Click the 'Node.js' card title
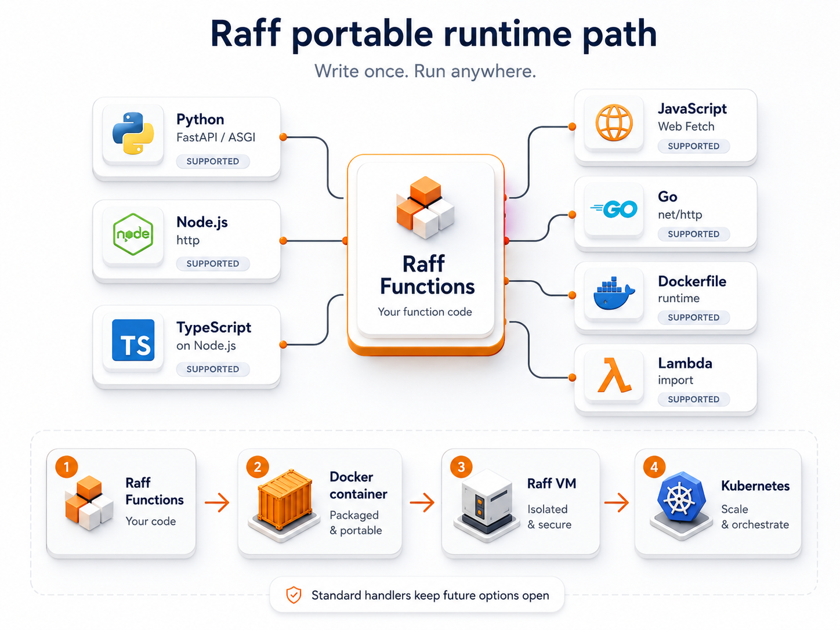Screen dimensions: 840x630 pyautogui.click(x=202, y=222)
